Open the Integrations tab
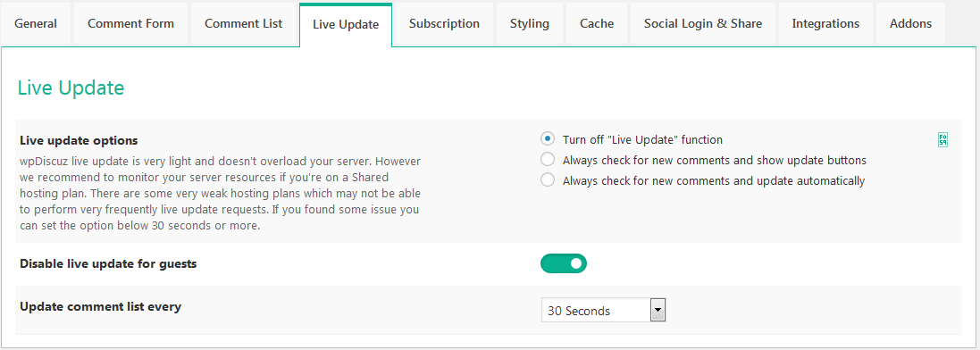The height and width of the screenshot is (350, 980). pos(825,24)
